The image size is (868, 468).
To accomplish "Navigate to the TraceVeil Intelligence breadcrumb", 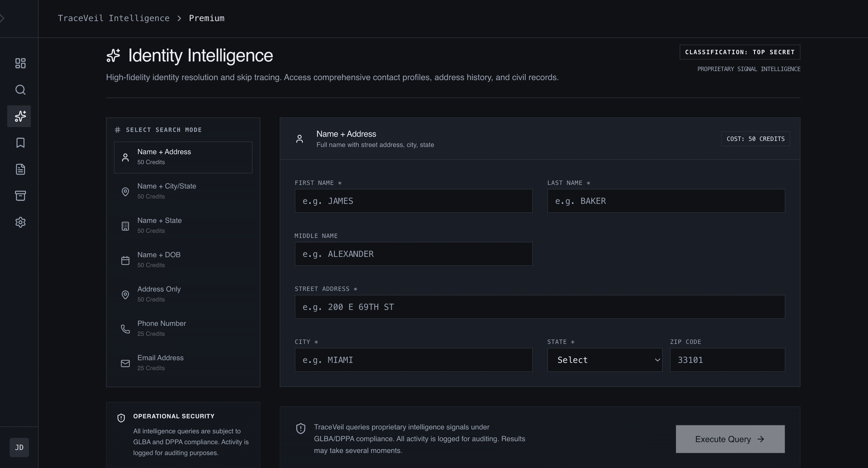I will (114, 18).
